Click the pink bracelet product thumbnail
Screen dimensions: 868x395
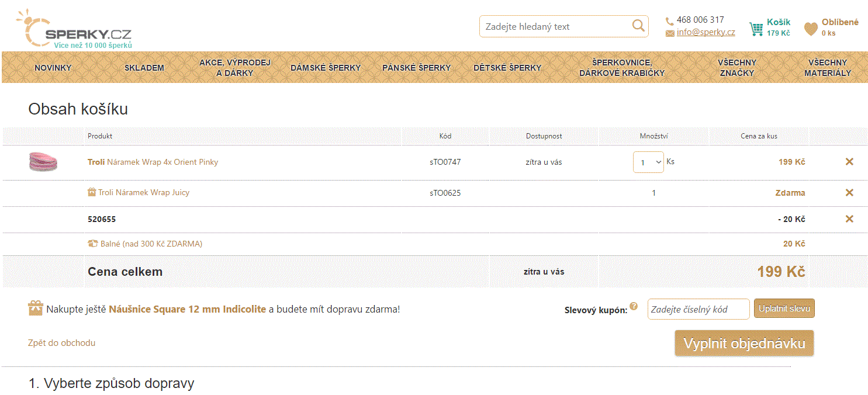tap(43, 162)
